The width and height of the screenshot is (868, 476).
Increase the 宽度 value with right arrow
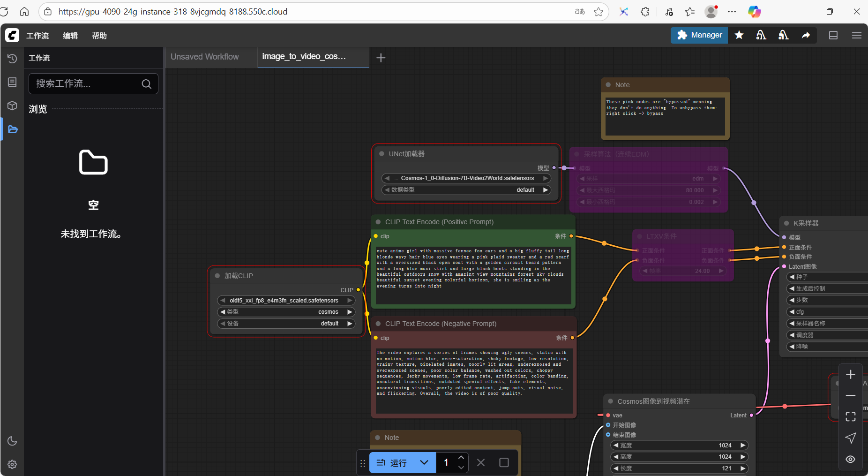(743, 445)
